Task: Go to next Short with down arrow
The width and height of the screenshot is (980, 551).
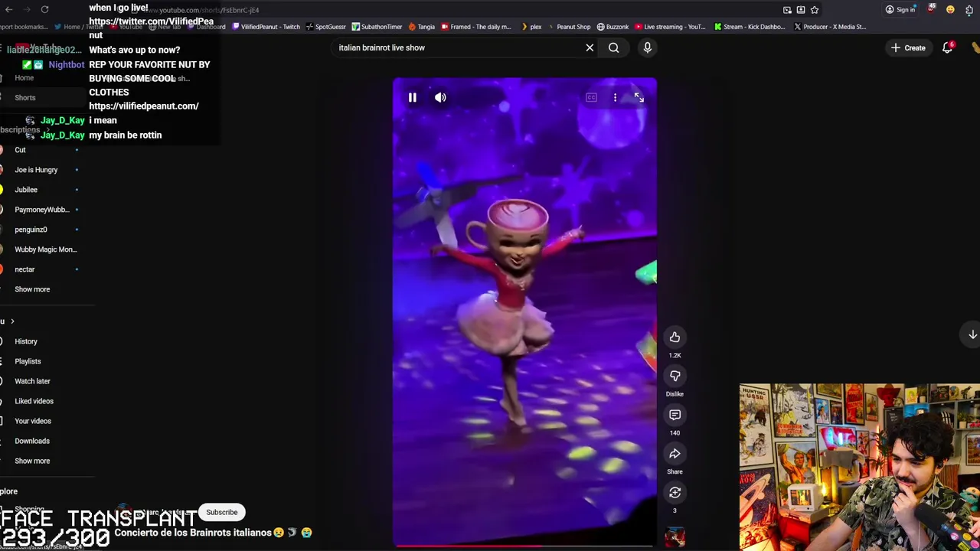Action: 972,334
